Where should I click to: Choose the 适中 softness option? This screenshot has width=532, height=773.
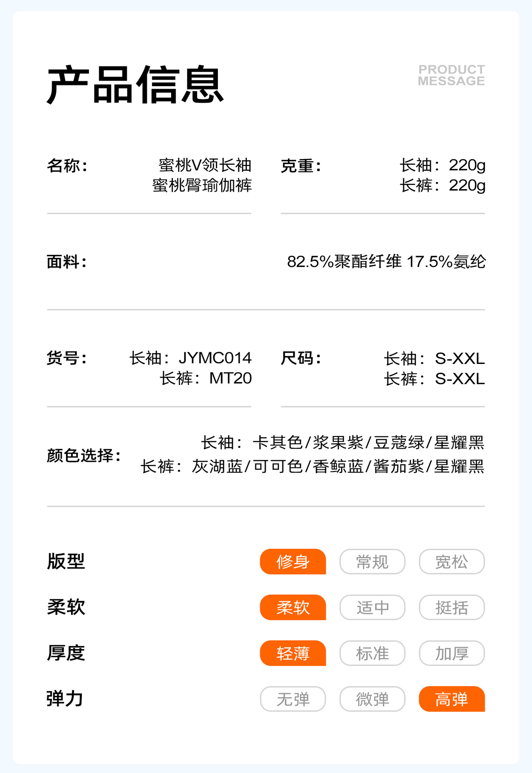coord(372,608)
